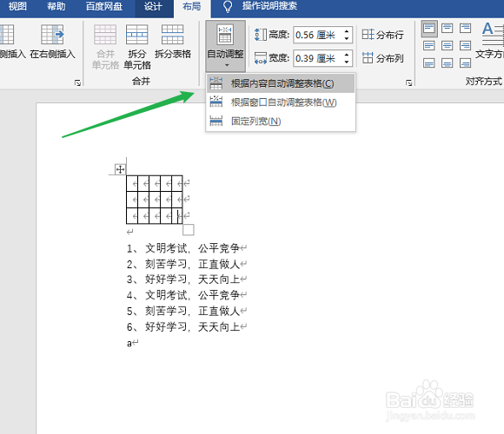Click text line 1、文明考试，公平竞争
Image resolution: width=504 pixels, height=434 pixels.
(x=182, y=248)
